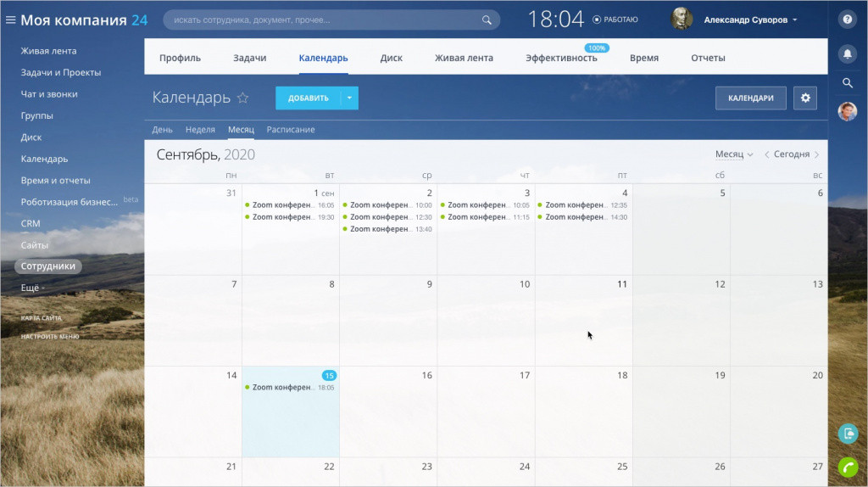Add calendar page to favorites star
Viewport: 868px width, 487px height.
click(242, 98)
